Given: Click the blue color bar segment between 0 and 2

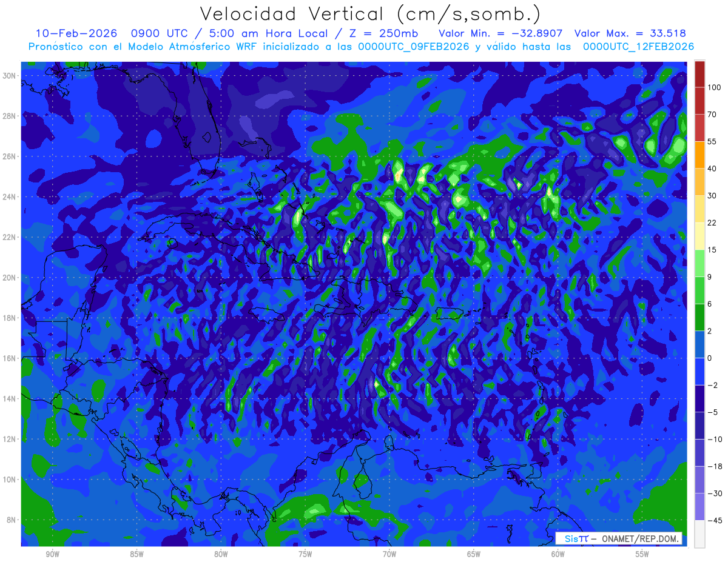Looking at the screenshot, I should click(699, 344).
